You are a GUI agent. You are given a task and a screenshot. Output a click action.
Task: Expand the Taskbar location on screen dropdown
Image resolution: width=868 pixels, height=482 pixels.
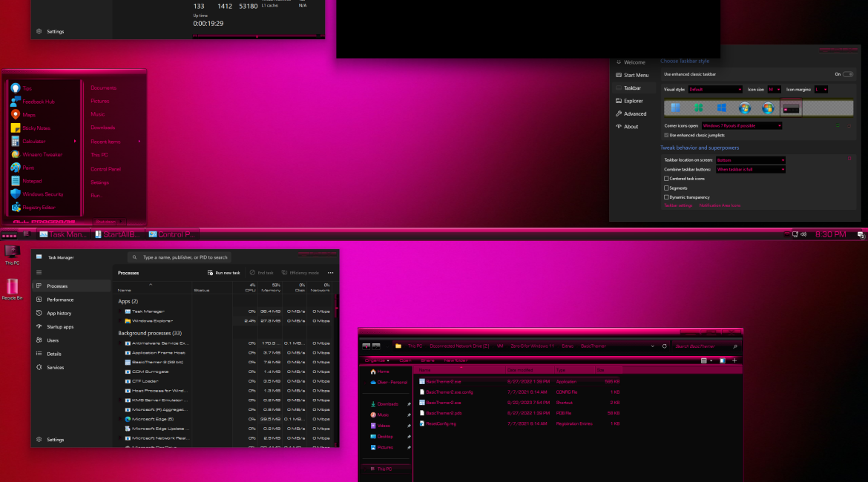point(750,160)
